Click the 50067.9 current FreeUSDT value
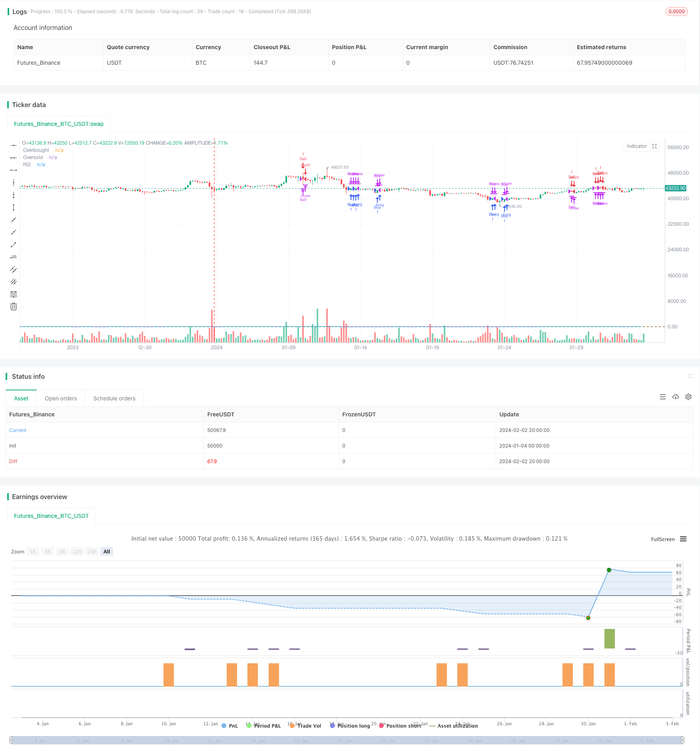Screen dimensions: 700x756 216,430
